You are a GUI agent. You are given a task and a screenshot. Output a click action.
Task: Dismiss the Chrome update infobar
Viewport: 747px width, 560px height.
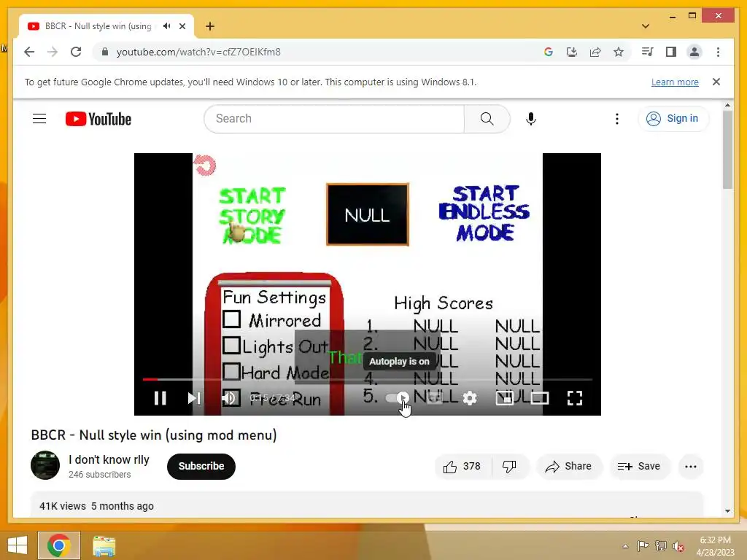coord(716,82)
